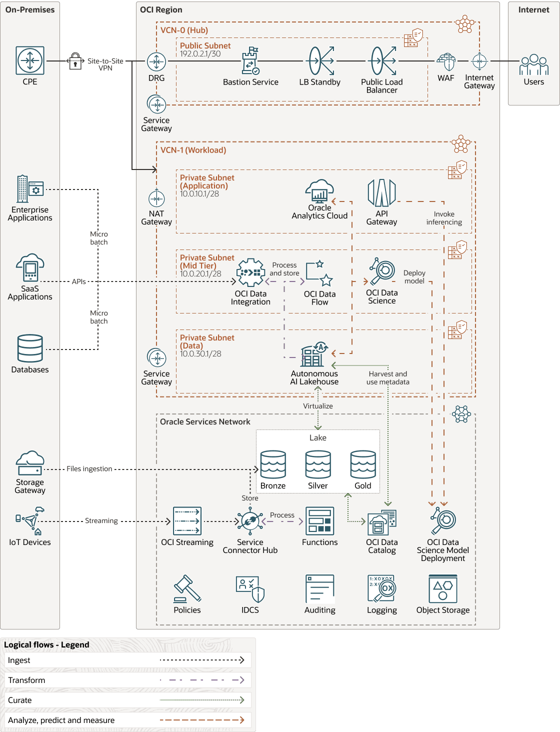Select the Storage Gateway icon
The height and width of the screenshot is (732, 560).
coord(30,463)
